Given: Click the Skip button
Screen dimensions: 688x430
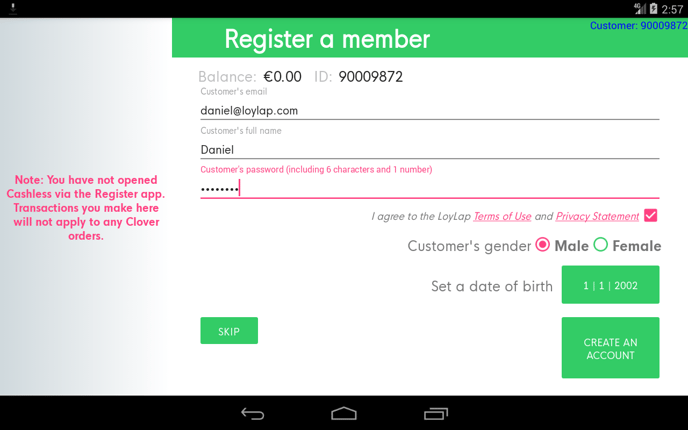Looking at the screenshot, I should pos(229,331).
